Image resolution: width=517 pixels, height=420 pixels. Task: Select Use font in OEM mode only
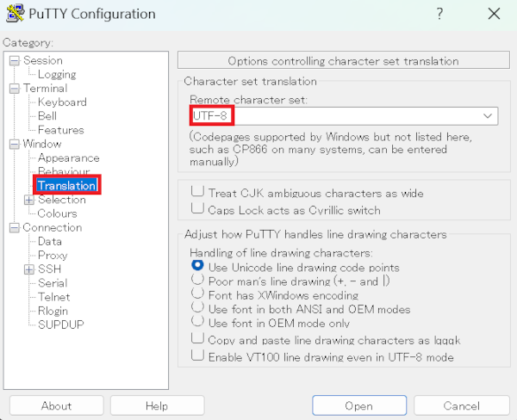pos(198,323)
